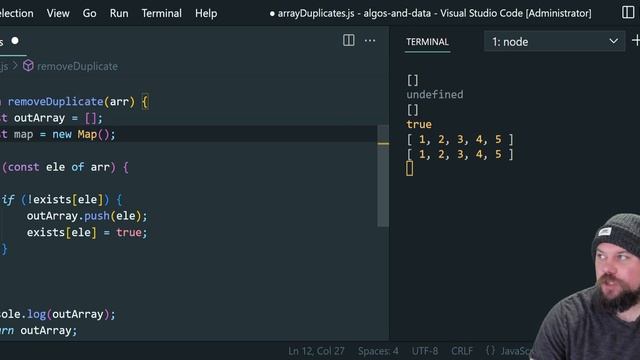
Task: Click 'Ln 12, Col 27' in status bar
Action: [x=316, y=351]
